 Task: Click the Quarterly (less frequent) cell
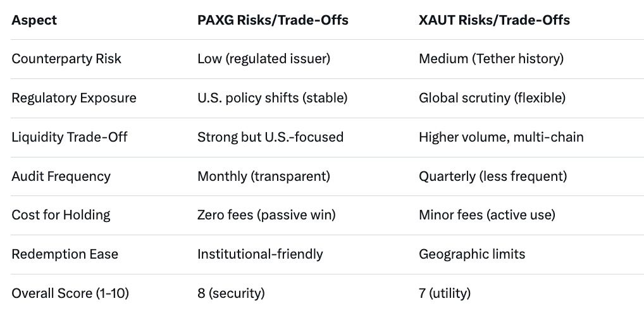492,176
